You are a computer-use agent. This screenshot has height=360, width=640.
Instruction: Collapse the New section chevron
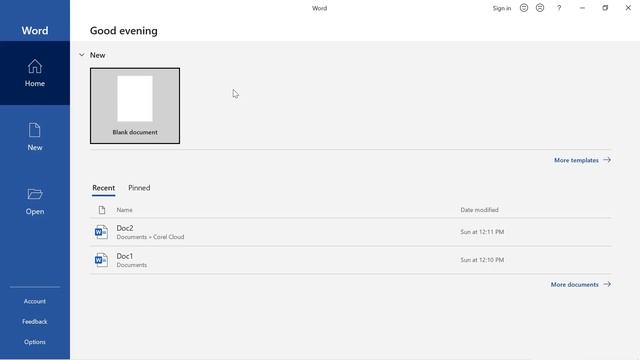(x=82, y=55)
